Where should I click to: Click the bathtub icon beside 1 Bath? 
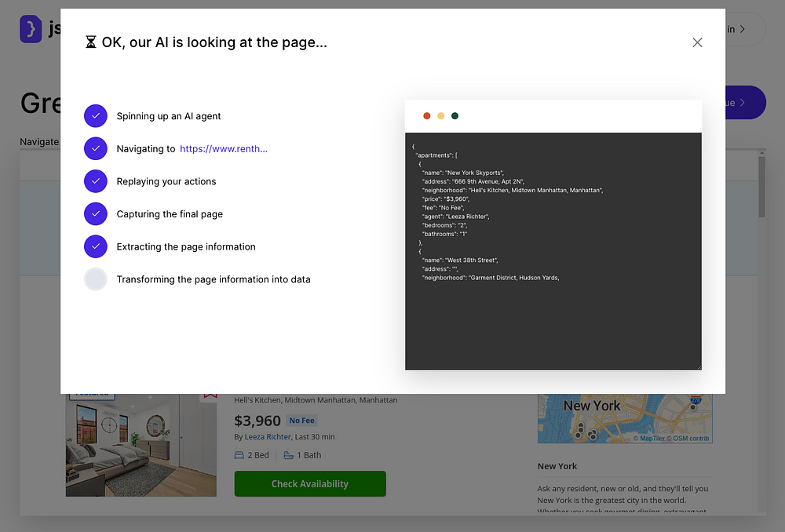288,455
